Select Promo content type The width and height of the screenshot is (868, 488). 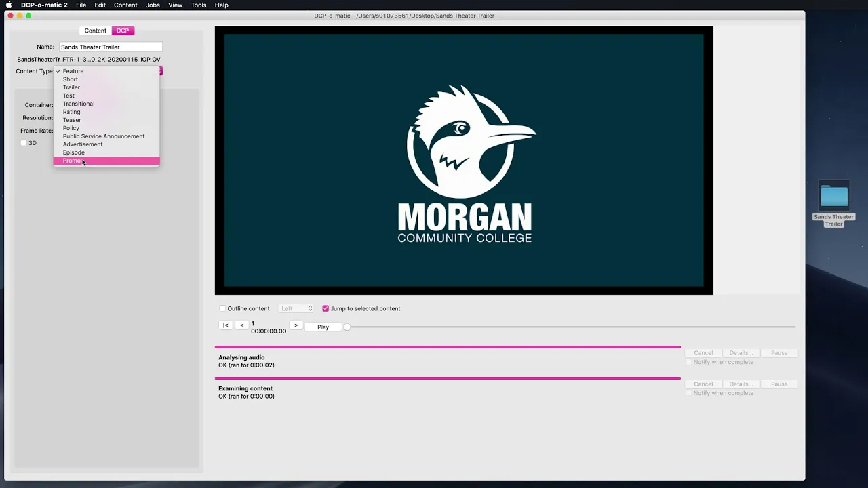(x=106, y=161)
